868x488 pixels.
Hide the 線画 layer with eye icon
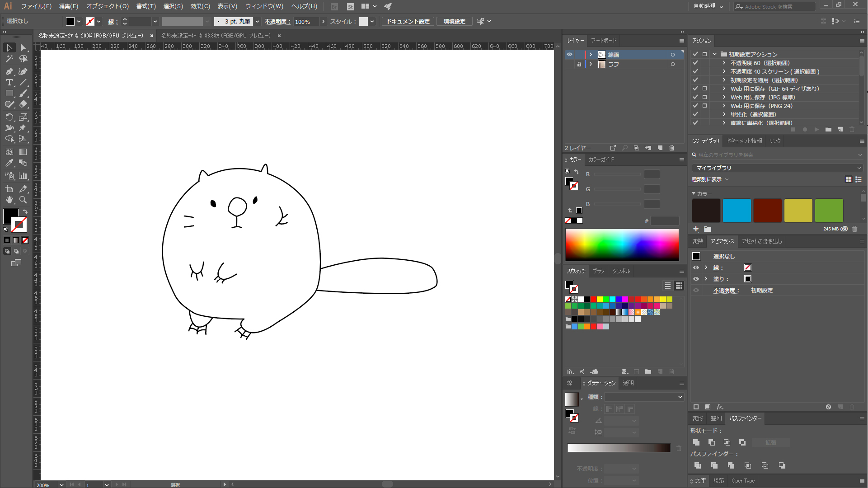click(x=569, y=55)
